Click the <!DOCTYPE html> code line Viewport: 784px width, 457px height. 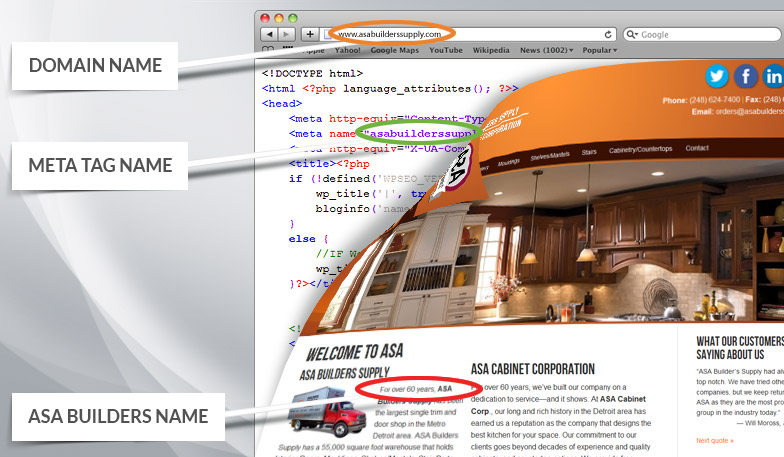pos(312,74)
